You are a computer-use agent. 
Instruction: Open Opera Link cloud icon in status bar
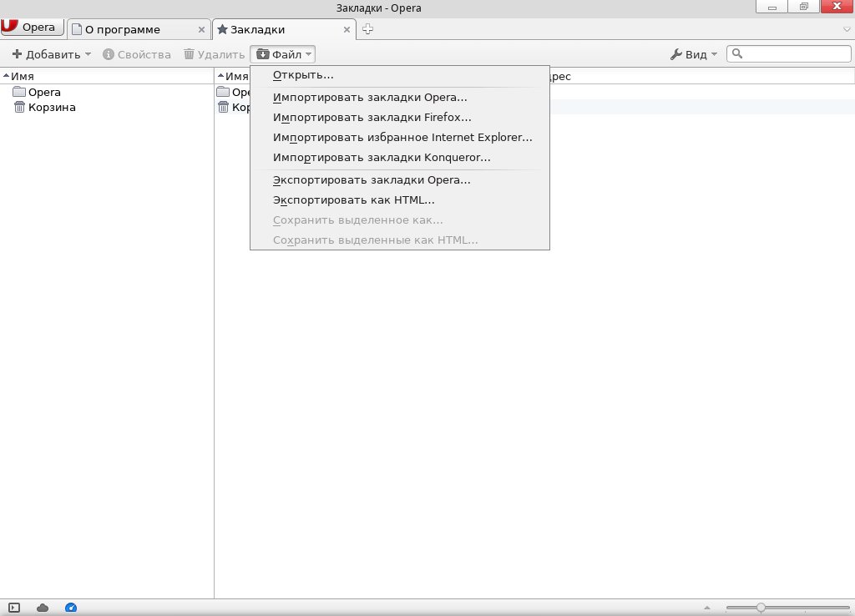pos(43,608)
